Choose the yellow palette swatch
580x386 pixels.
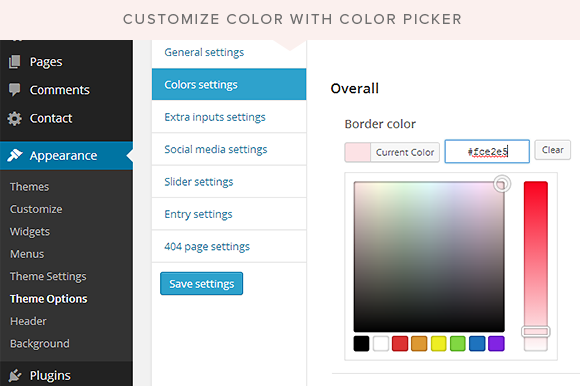click(x=438, y=343)
